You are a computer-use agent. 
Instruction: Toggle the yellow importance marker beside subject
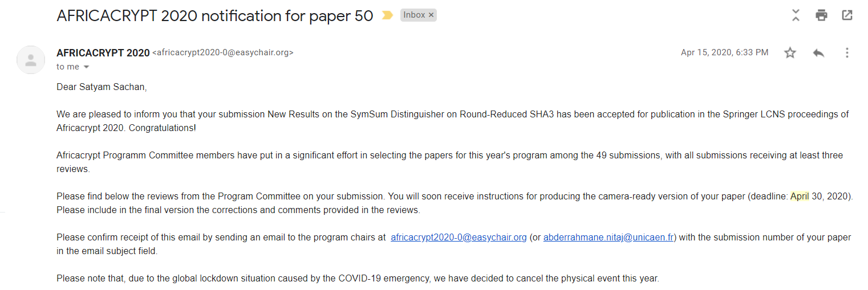(387, 15)
